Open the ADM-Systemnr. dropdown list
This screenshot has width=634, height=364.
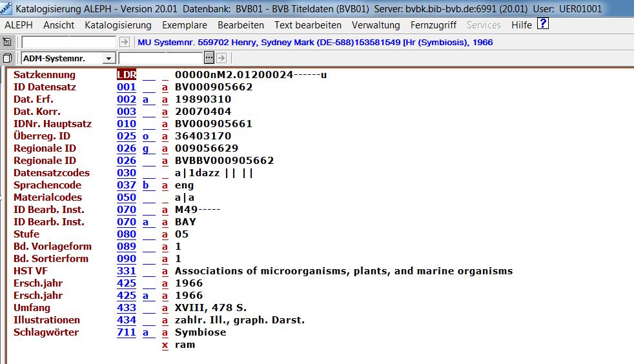click(108, 58)
